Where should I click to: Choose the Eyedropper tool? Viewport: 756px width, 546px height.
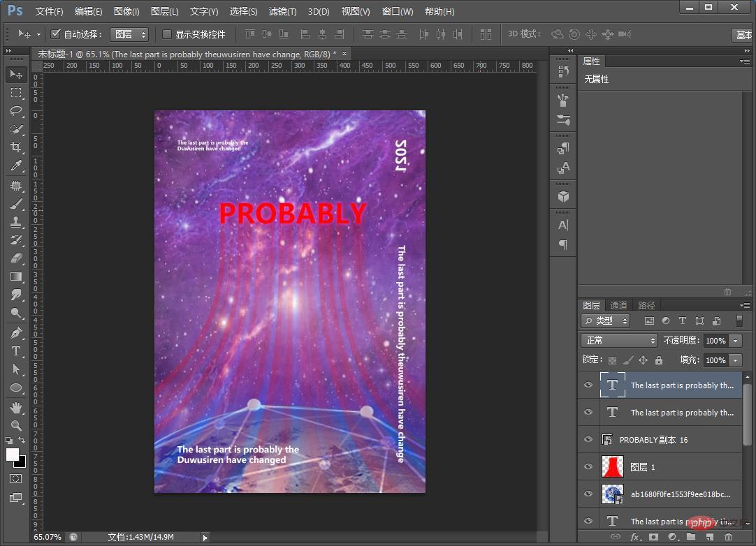click(16, 165)
